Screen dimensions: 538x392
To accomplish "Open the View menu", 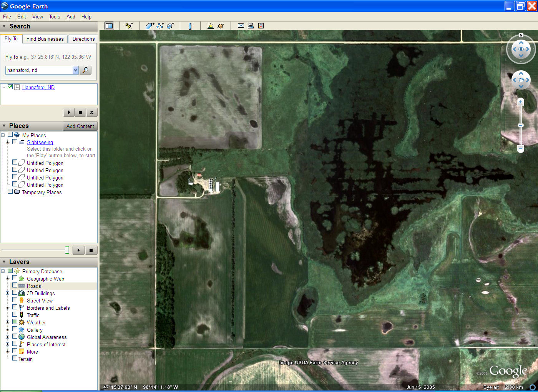I will tap(38, 17).
